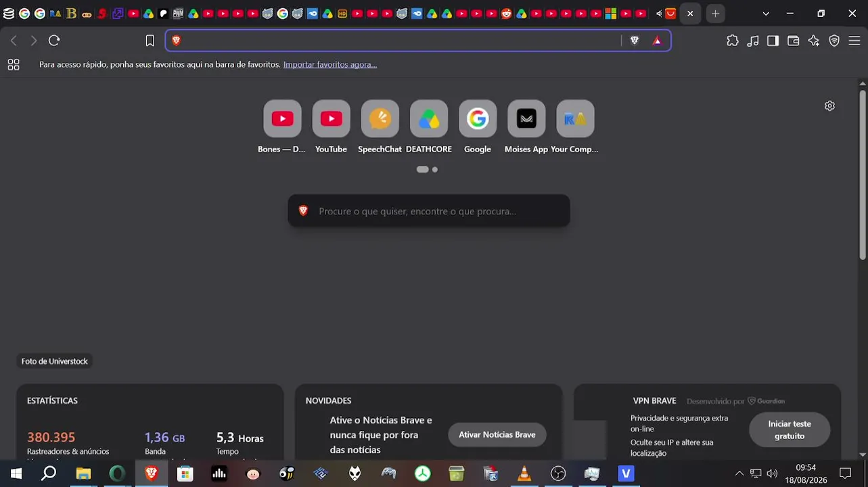Image resolution: width=868 pixels, height=487 pixels.
Task: Focus the 'Procure o que quiser' search box
Action: (x=429, y=211)
